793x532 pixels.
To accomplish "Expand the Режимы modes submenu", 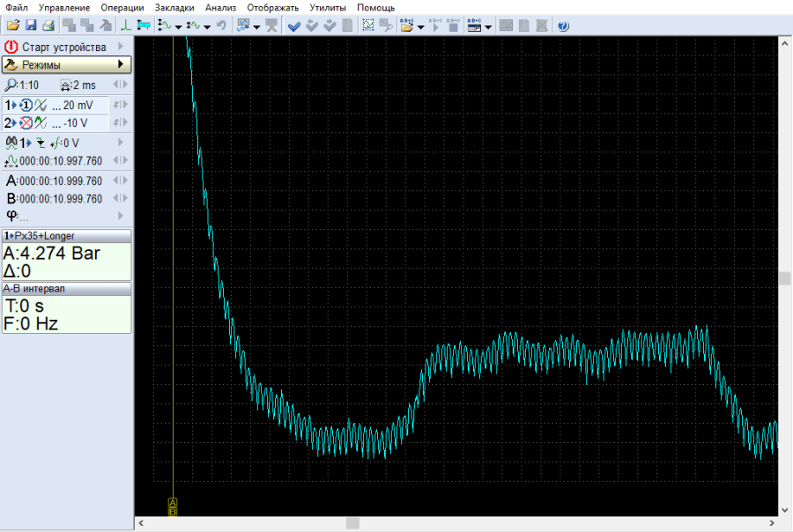I will pyautogui.click(x=121, y=64).
